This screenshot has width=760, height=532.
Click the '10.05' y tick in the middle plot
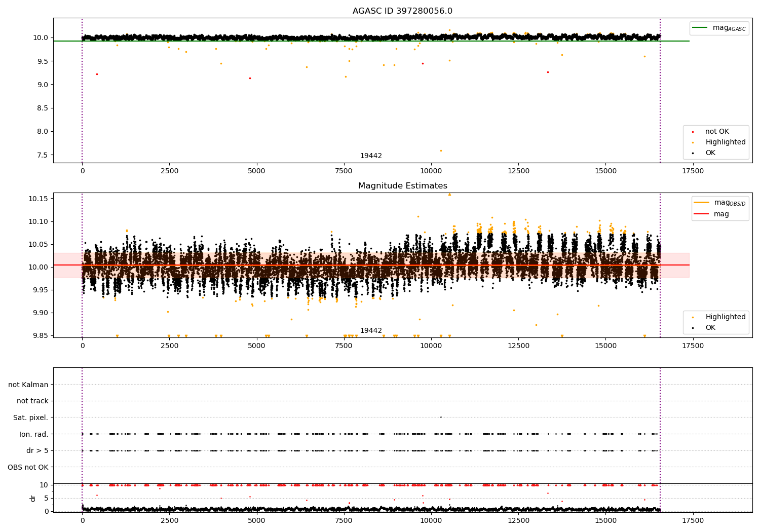39,244
